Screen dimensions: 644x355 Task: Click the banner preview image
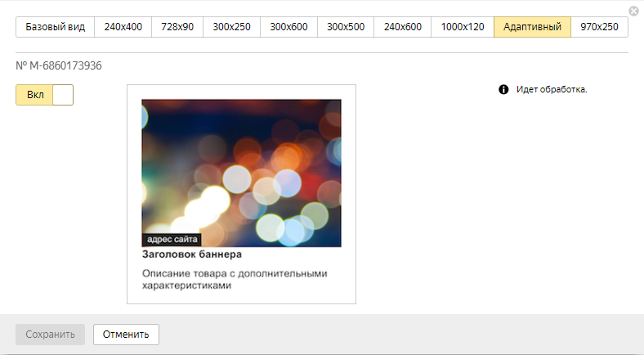(x=242, y=173)
